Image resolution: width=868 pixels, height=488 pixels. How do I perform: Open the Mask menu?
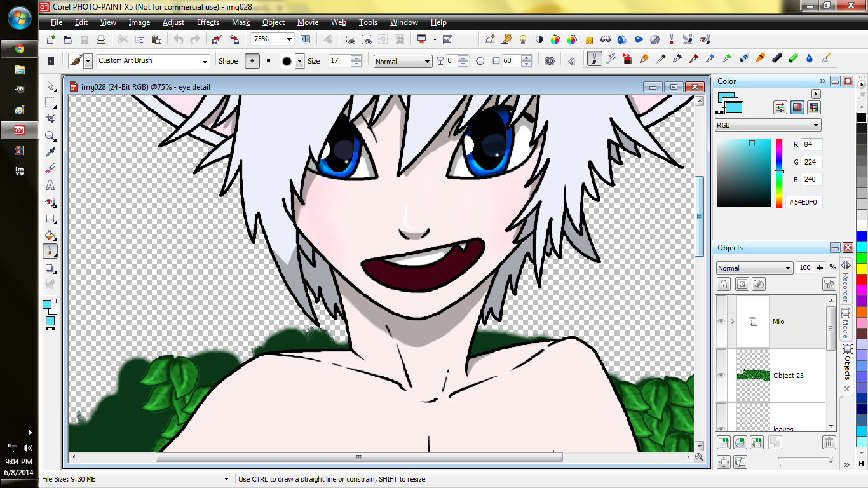[x=241, y=22]
